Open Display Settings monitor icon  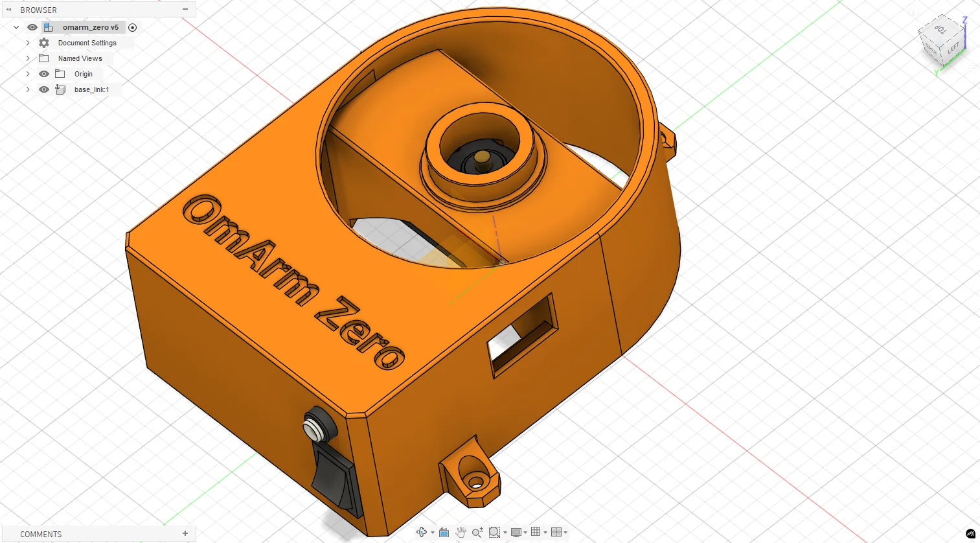point(516,532)
